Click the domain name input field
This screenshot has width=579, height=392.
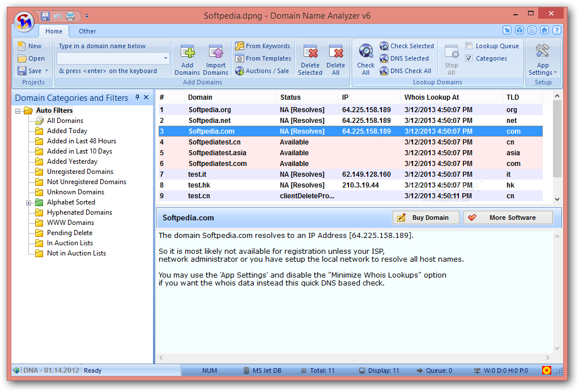109,58
